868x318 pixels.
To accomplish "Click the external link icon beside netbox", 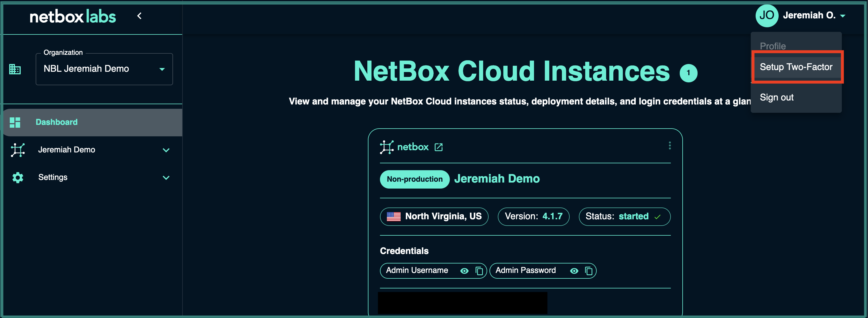I will (x=438, y=147).
